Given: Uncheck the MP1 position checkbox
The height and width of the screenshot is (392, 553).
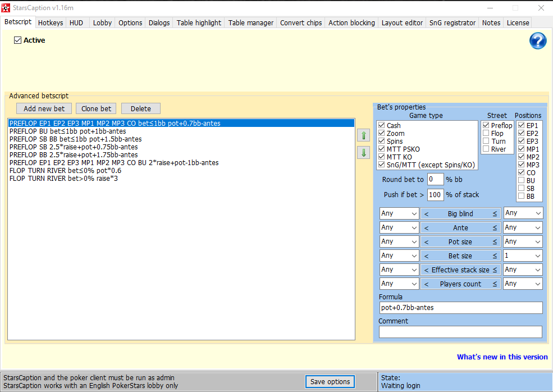Looking at the screenshot, I should (x=521, y=149).
